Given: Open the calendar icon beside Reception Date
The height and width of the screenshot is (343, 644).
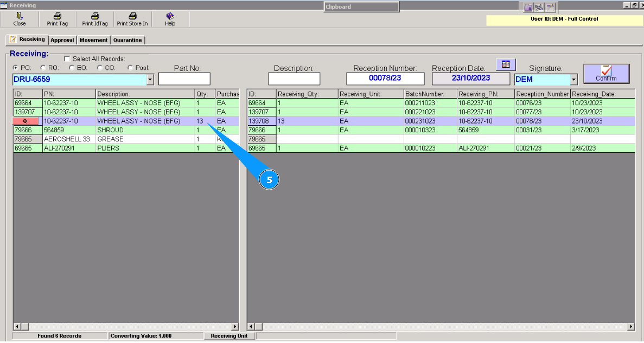Looking at the screenshot, I should pyautogui.click(x=506, y=64).
